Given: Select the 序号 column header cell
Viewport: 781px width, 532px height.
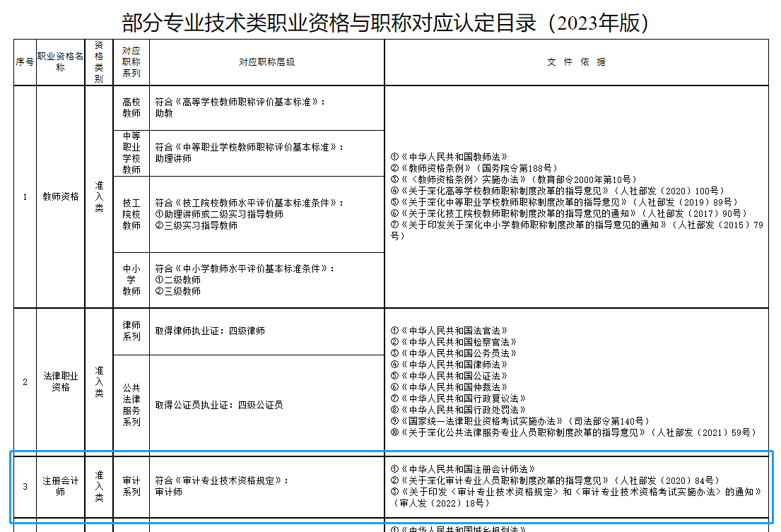Looking at the screenshot, I should [25, 62].
